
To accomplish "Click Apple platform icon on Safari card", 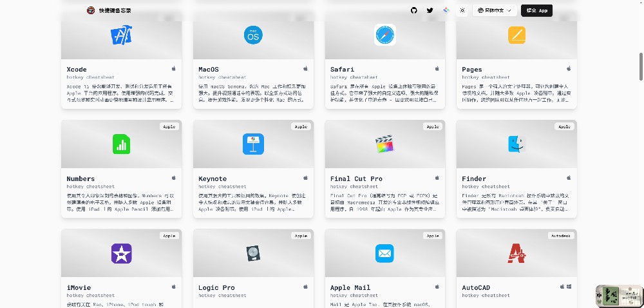I will pos(437,68).
